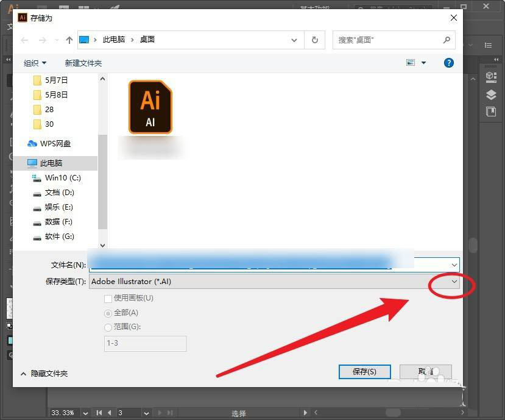
Task: Click the 保存(S) button
Action: coord(364,372)
